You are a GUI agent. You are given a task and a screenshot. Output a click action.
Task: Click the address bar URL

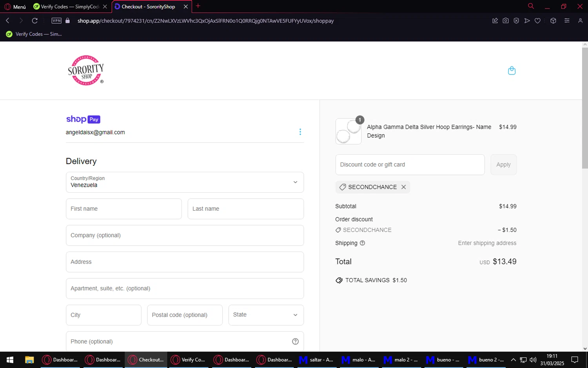(x=205, y=21)
